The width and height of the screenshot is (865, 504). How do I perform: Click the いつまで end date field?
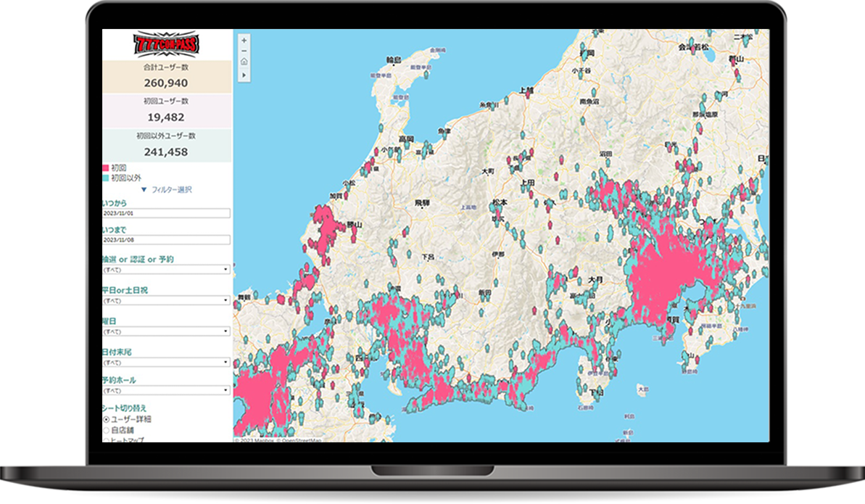coord(166,239)
